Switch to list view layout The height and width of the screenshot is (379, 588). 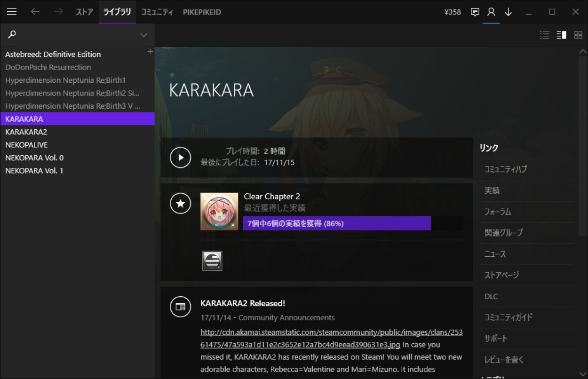[x=544, y=35]
